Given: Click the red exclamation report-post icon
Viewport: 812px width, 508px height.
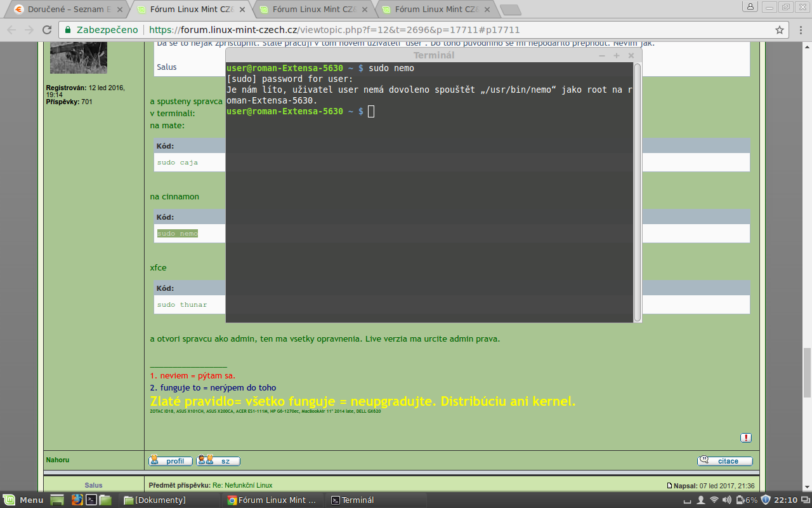Looking at the screenshot, I should (x=746, y=438).
